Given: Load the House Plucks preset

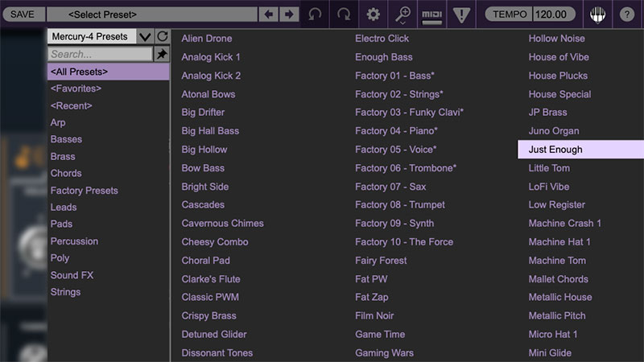Looking at the screenshot, I should [x=558, y=76].
